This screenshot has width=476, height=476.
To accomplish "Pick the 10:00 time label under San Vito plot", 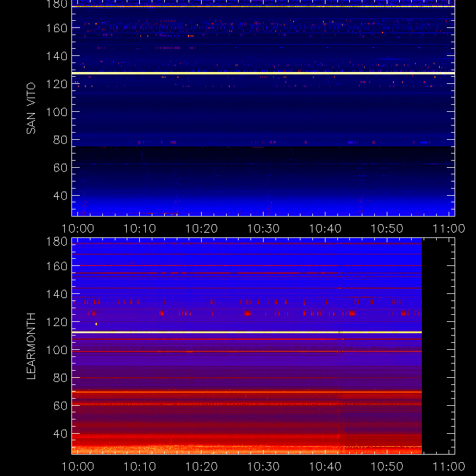I will (78, 228).
